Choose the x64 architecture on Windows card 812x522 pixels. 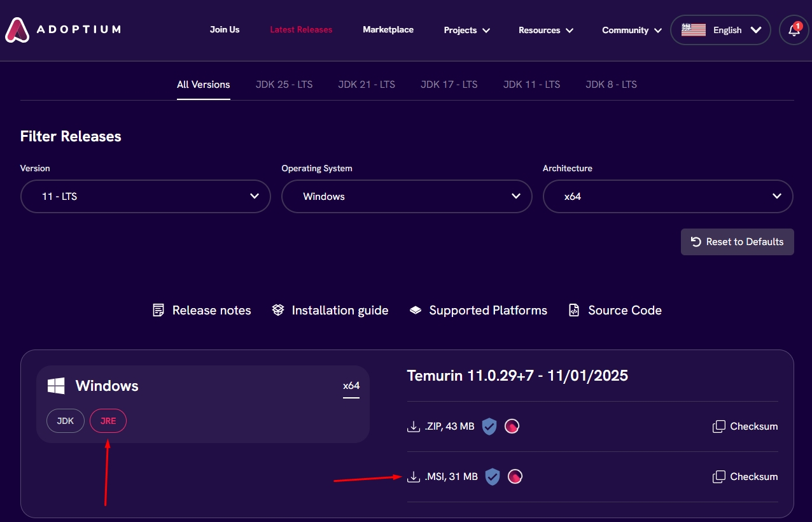351,386
